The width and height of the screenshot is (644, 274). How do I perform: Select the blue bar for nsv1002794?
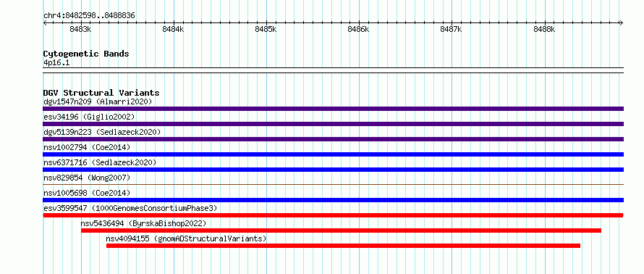coord(333,154)
